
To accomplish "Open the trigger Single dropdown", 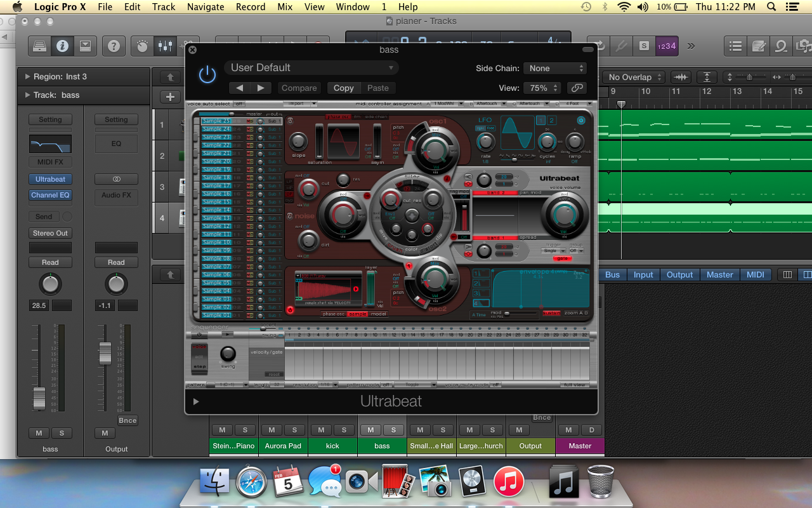I will pos(553,251).
